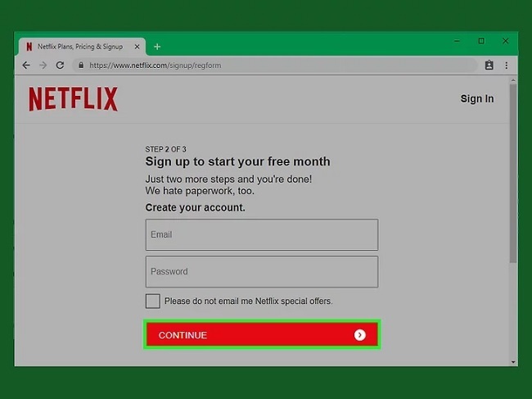This screenshot has height=399, width=532.
Task: Click the Netflix logo
Action: (73, 99)
